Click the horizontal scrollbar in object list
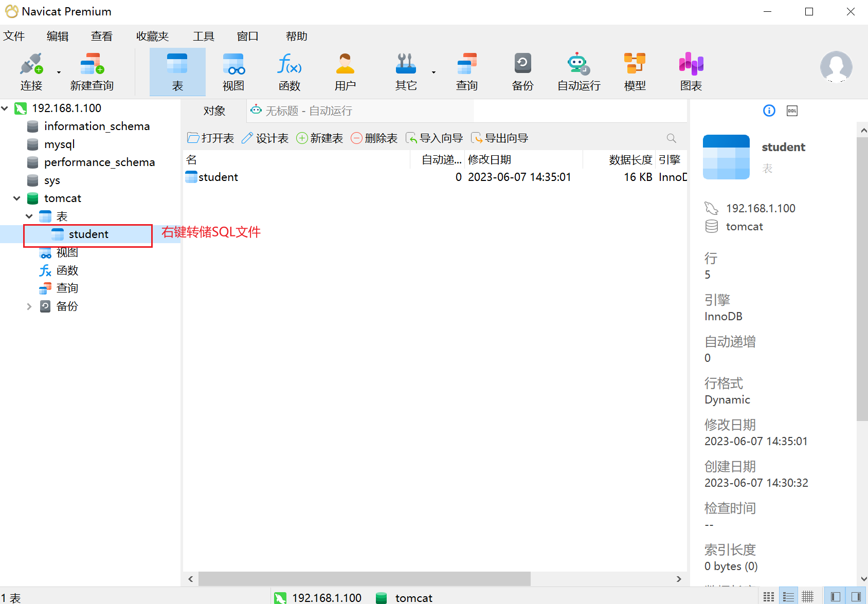The image size is (868, 604). (x=365, y=579)
